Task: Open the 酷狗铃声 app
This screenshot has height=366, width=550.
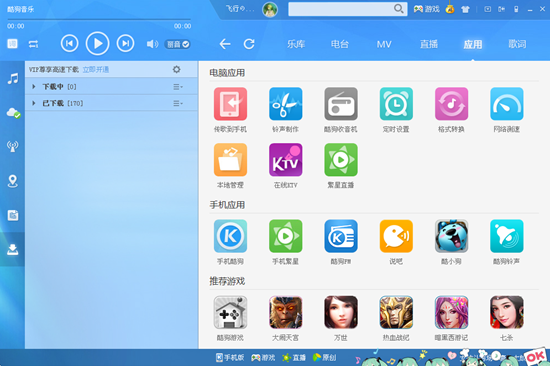Action: (x=507, y=236)
